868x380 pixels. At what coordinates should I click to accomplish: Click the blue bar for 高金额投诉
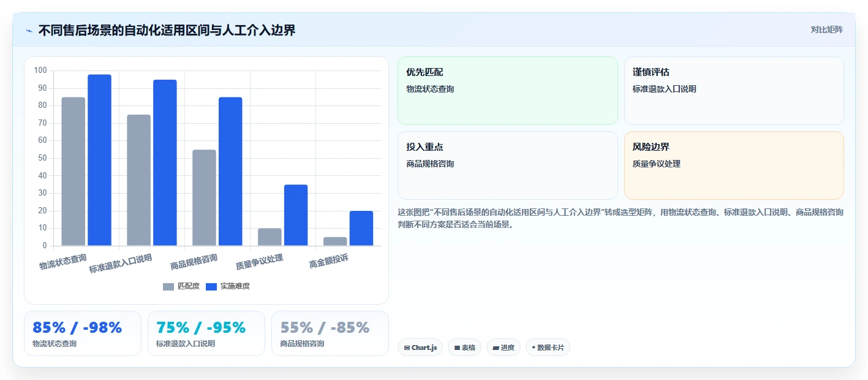[x=361, y=228]
